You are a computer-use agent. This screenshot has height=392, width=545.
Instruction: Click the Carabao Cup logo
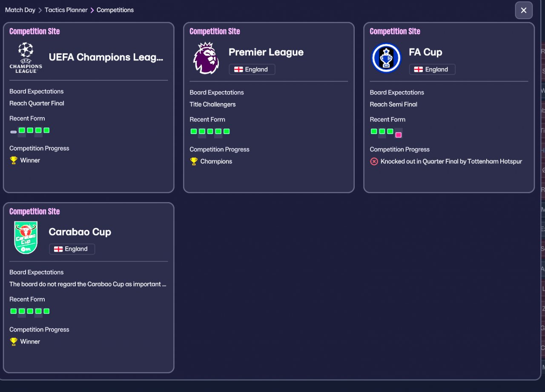pos(26,237)
